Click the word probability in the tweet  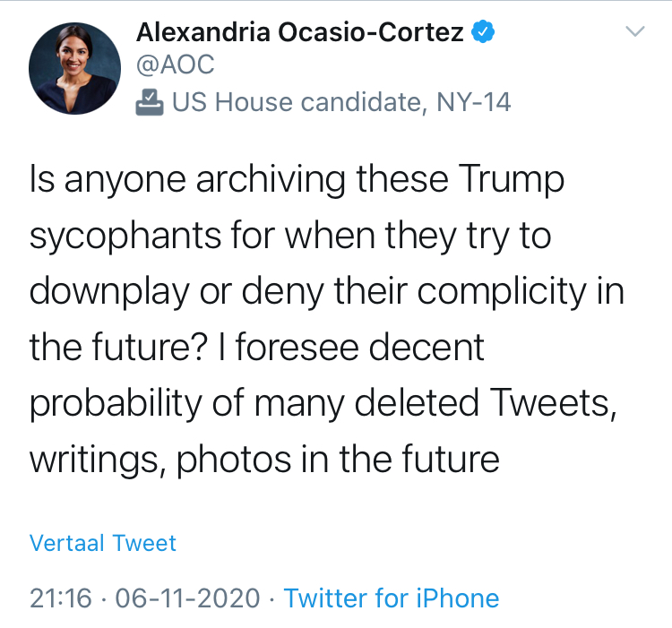[116, 404]
